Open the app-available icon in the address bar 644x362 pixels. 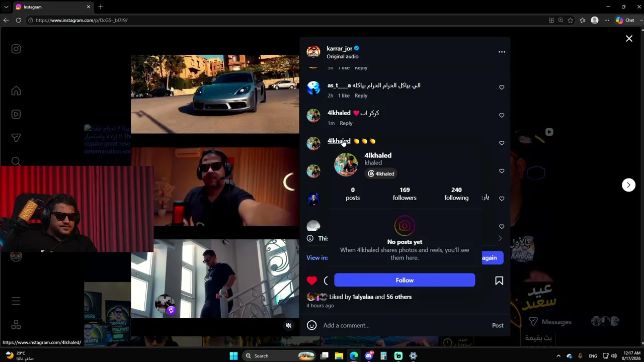[x=551, y=20]
